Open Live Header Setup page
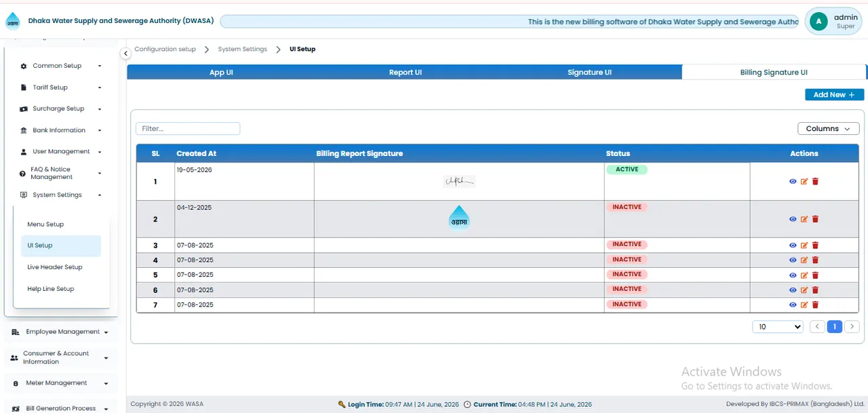 pos(61,267)
